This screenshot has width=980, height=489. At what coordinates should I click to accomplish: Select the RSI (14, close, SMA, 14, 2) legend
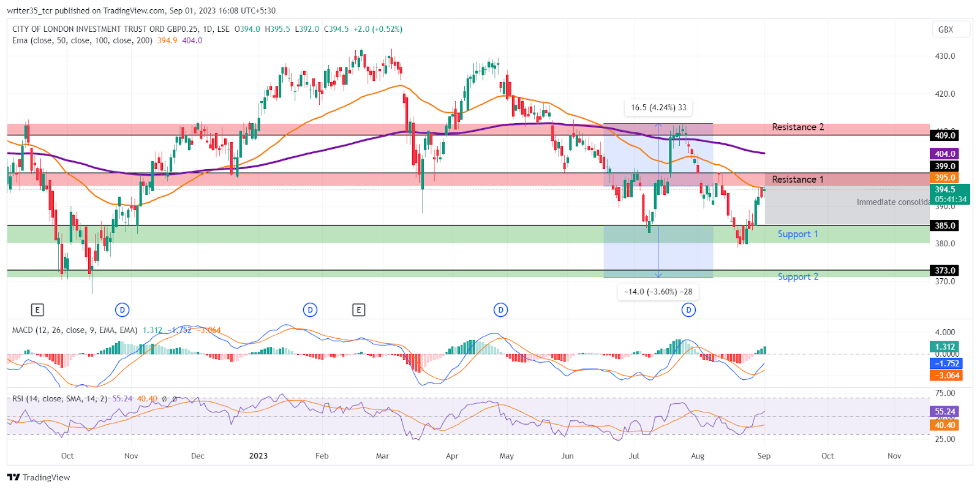[60, 398]
